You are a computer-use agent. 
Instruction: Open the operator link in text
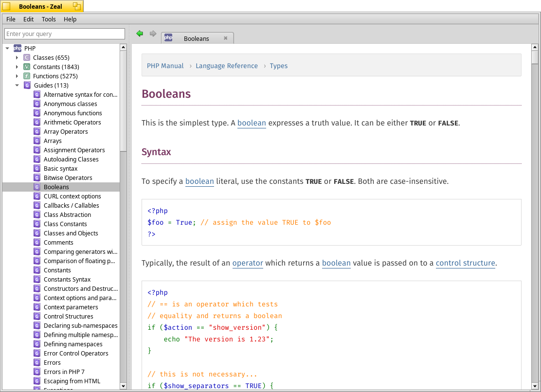pyautogui.click(x=248, y=263)
